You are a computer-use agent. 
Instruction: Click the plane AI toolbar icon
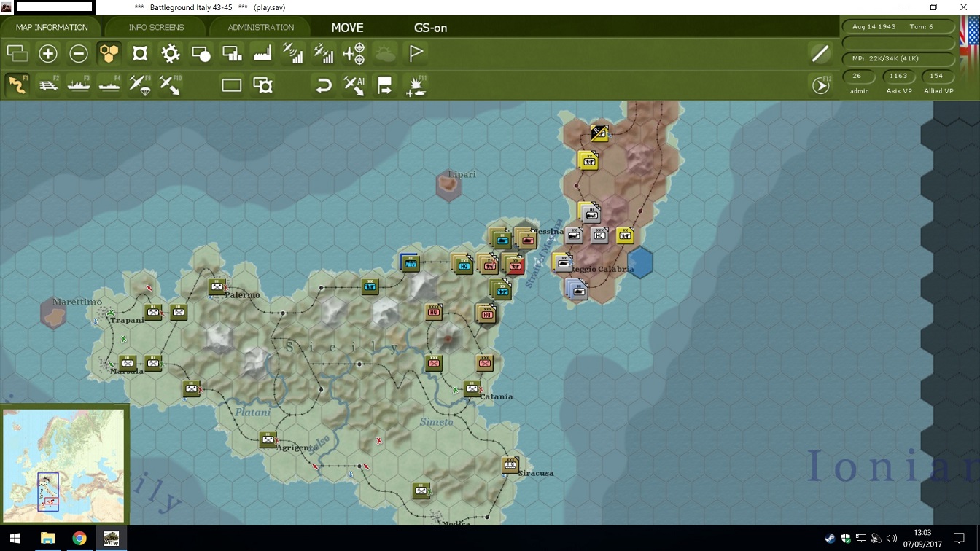point(354,85)
